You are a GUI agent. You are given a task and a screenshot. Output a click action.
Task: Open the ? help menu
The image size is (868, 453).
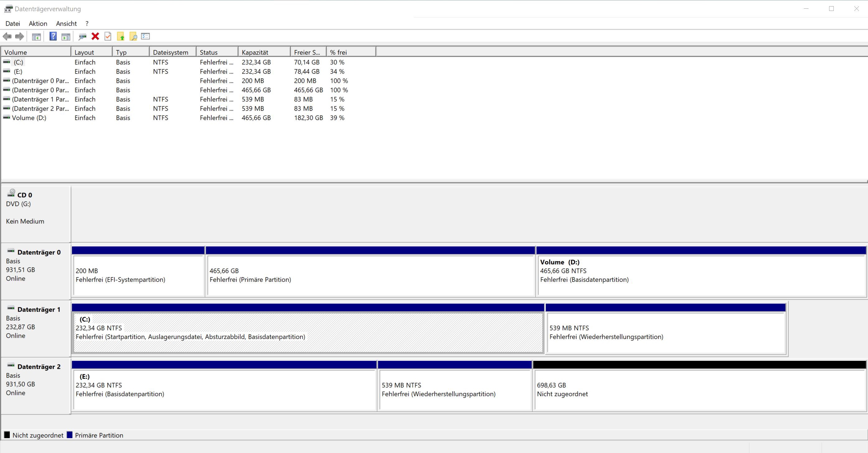[x=87, y=24]
